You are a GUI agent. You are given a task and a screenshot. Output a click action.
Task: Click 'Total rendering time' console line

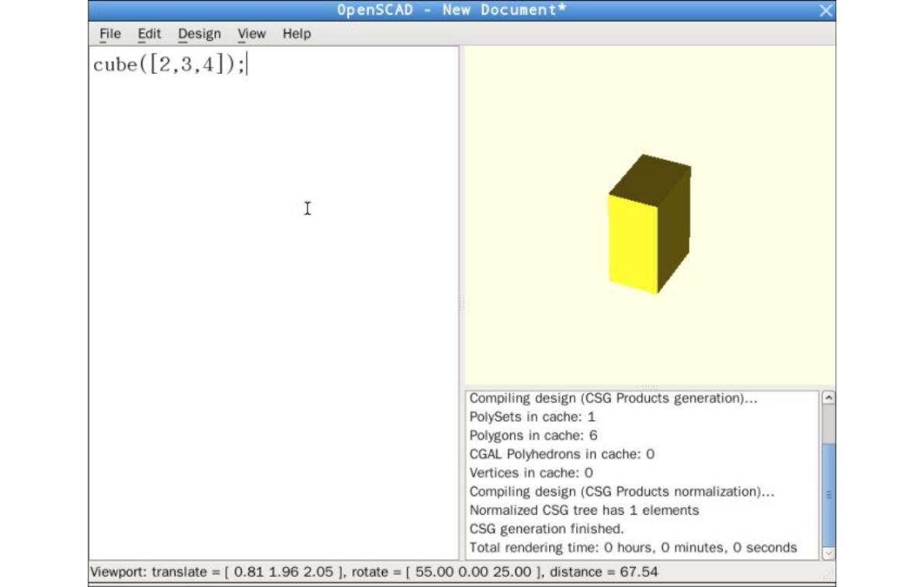point(633,547)
